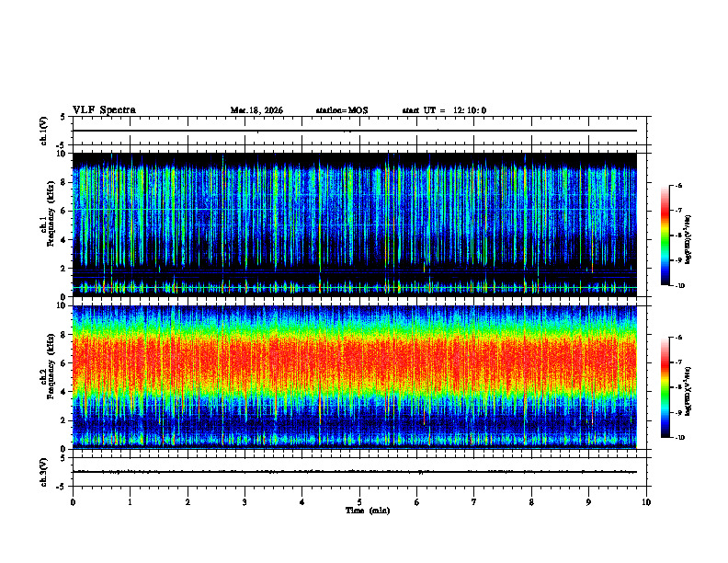Click ch.2 frequency axis "2" tick label
728x563 pixels.
click(64, 420)
